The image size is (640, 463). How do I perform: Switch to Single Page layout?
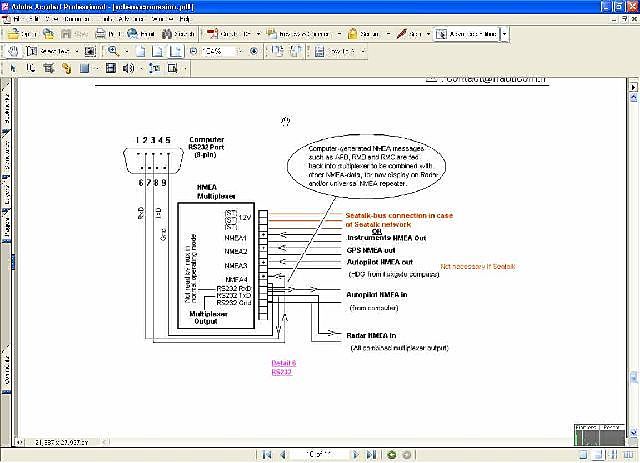(583, 454)
